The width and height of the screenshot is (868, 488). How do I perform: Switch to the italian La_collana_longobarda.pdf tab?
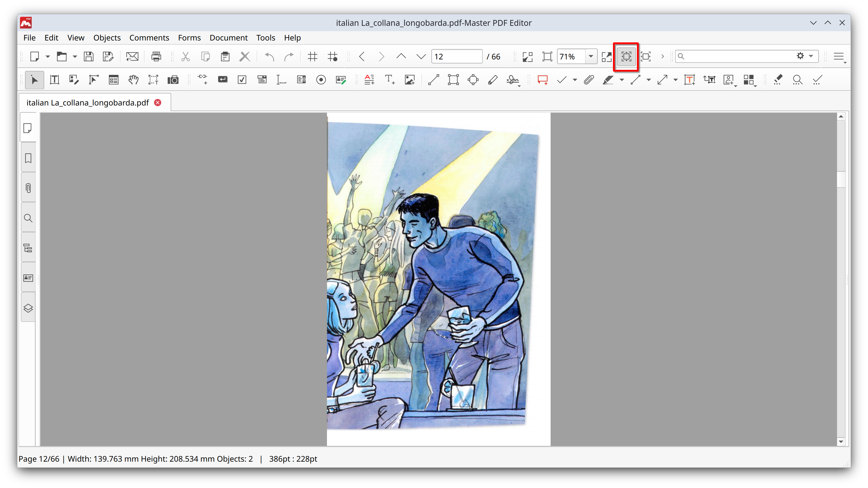[88, 103]
